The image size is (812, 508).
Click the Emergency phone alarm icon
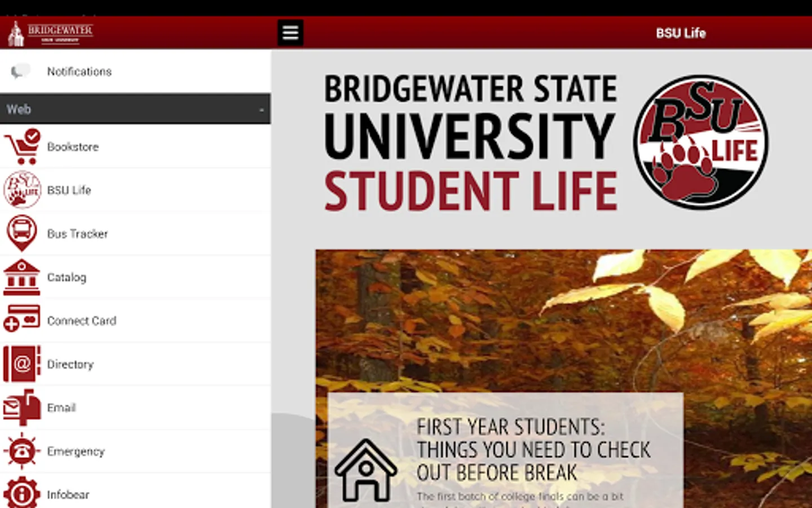tap(22, 451)
